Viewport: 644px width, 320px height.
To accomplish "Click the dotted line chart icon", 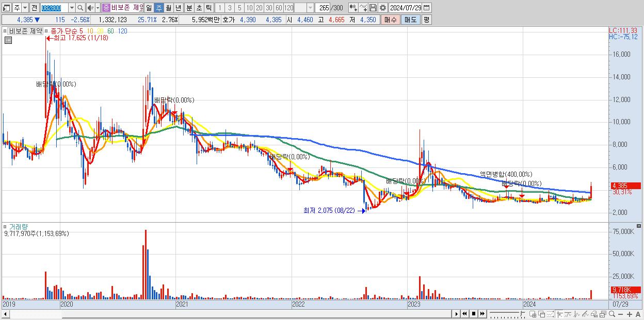I will [x=550, y=314].
